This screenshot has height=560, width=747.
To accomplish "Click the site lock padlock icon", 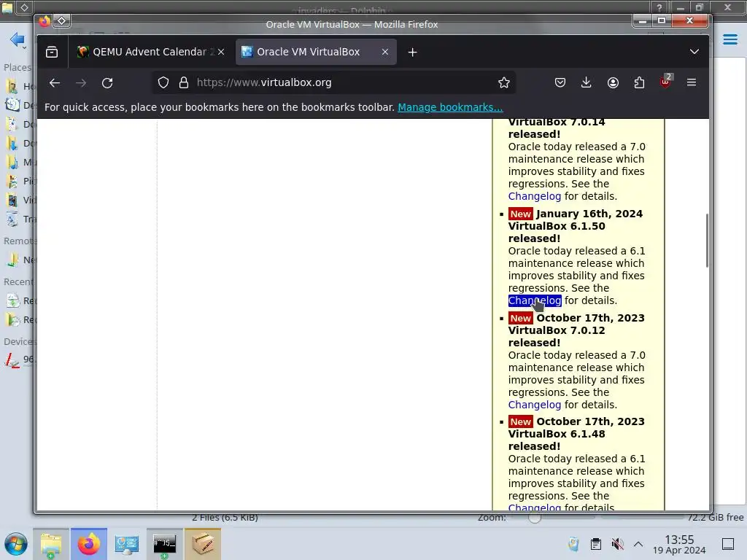I will (x=184, y=83).
